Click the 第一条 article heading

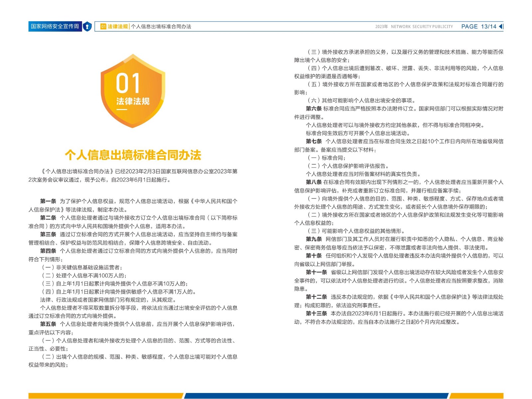[x=48, y=201]
